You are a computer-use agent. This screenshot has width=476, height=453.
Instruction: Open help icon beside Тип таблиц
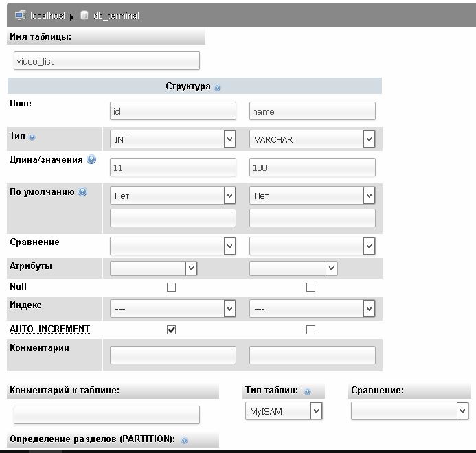tap(307, 391)
